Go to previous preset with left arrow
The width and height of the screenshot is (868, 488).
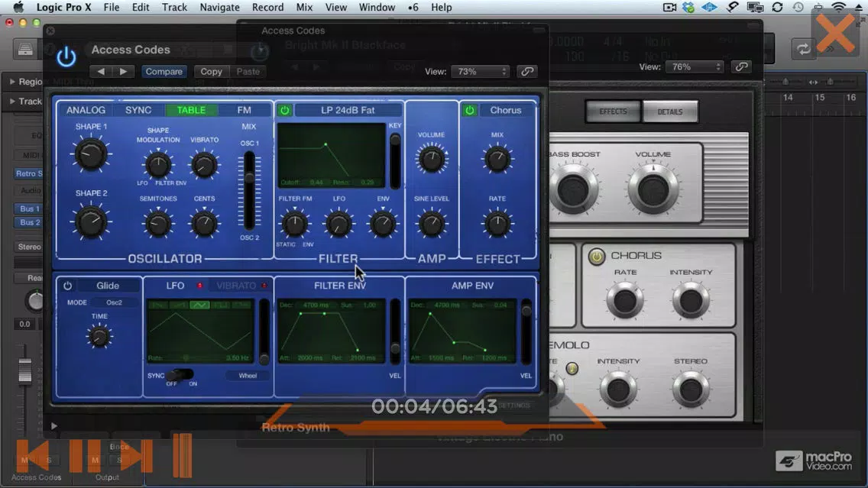pyautogui.click(x=101, y=71)
